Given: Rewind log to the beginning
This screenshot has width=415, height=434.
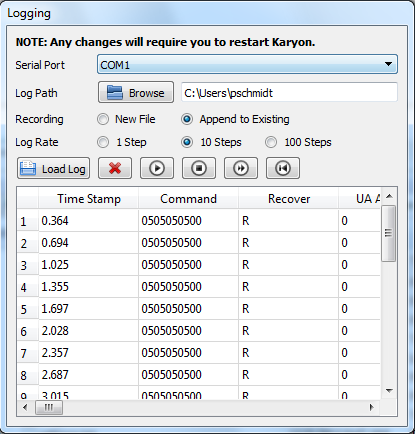Looking at the screenshot, I should (x=283, y=168).
